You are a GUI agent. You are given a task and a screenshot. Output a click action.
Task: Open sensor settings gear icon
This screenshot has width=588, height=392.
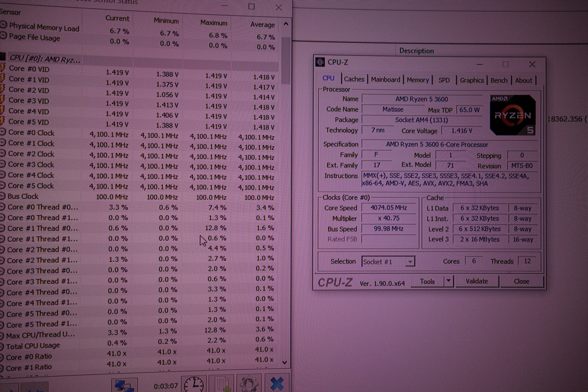point(249,384)
